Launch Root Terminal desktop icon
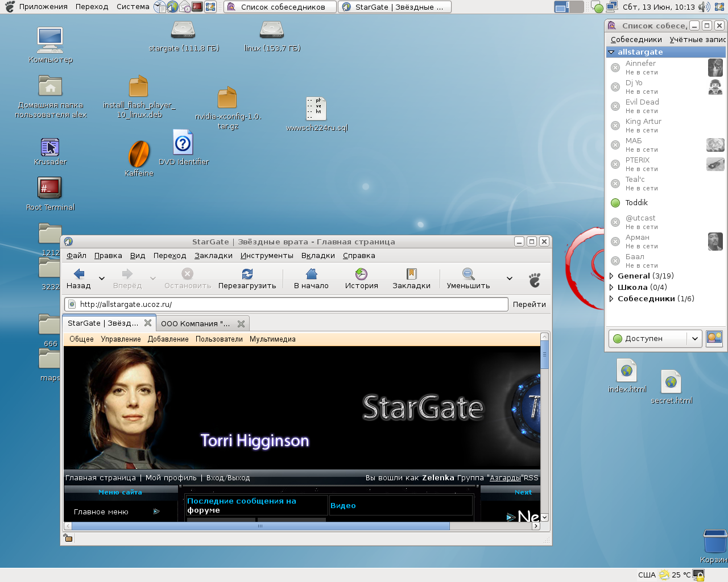Image resolution: width=728 pixels, height=582 pixels. [50, 188]
